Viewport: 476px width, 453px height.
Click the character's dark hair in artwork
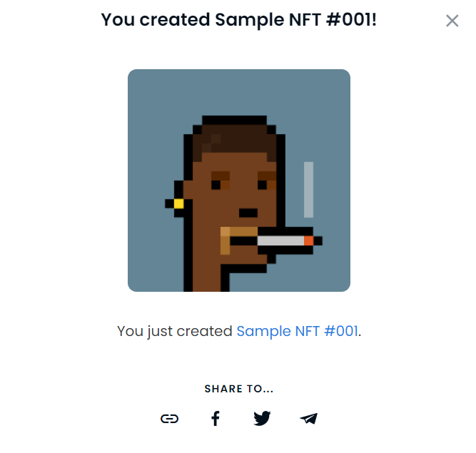(234, 141)
